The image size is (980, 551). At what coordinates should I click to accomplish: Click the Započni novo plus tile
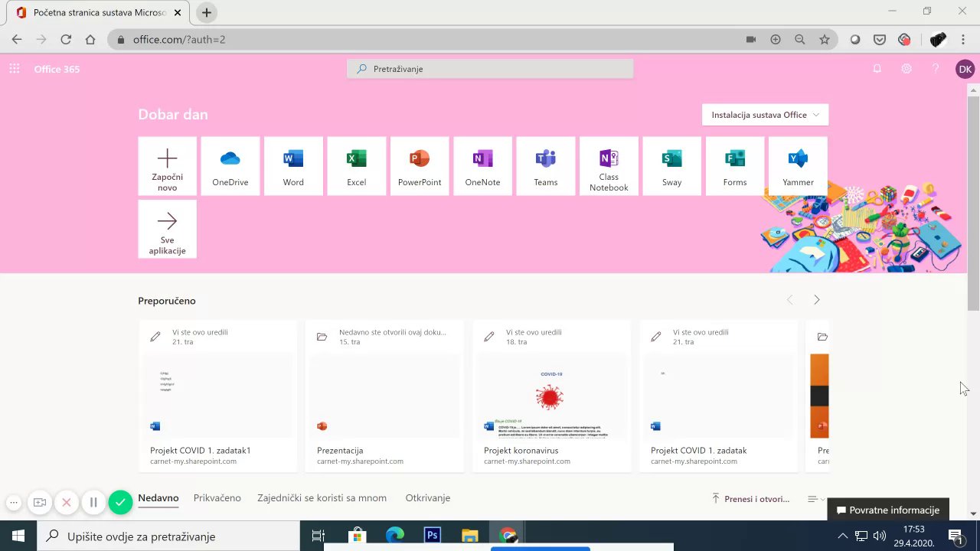coord(167,166)
